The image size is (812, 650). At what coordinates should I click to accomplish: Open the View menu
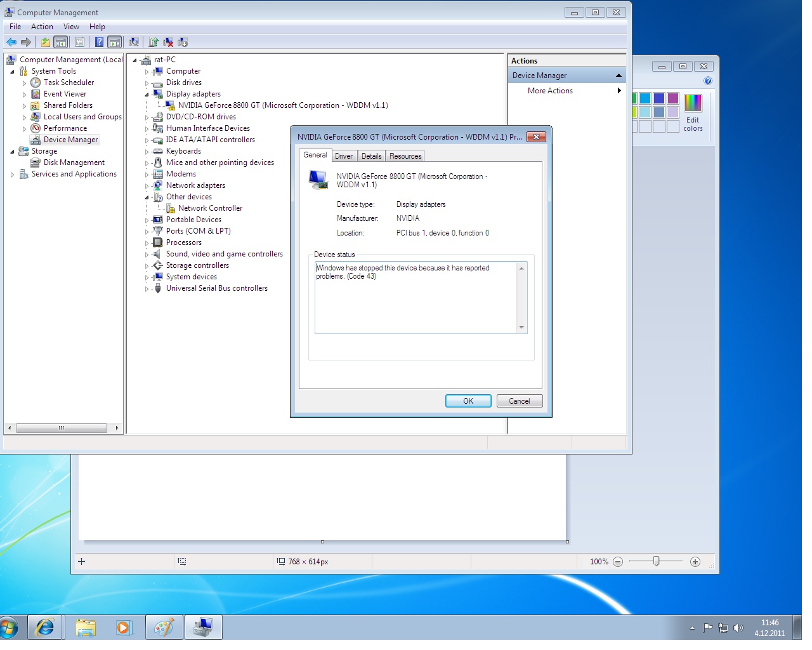[71, 27]
